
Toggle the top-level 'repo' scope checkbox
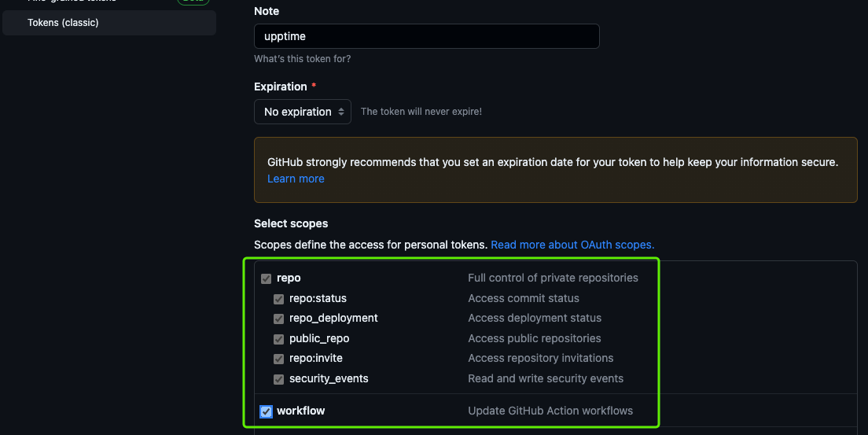click(x=267, y=278)
